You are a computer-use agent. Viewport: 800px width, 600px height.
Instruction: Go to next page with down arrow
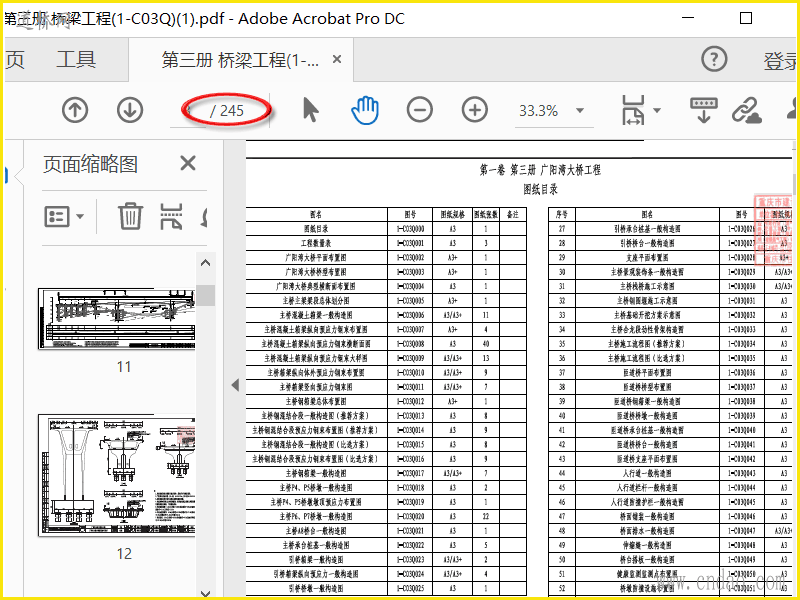pyautogui.click(x=130, y=110)
